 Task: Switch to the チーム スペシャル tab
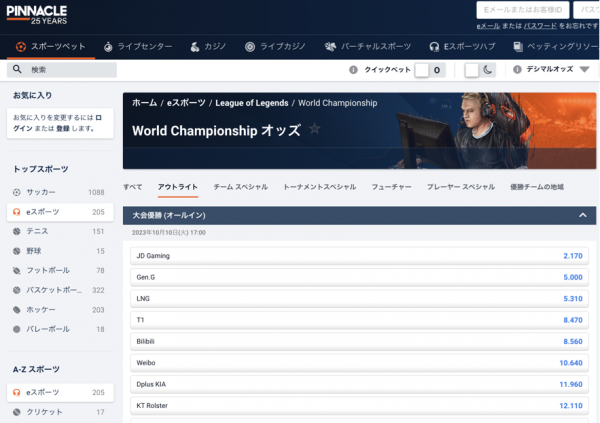pyautogui.click(x=241, y=187)
